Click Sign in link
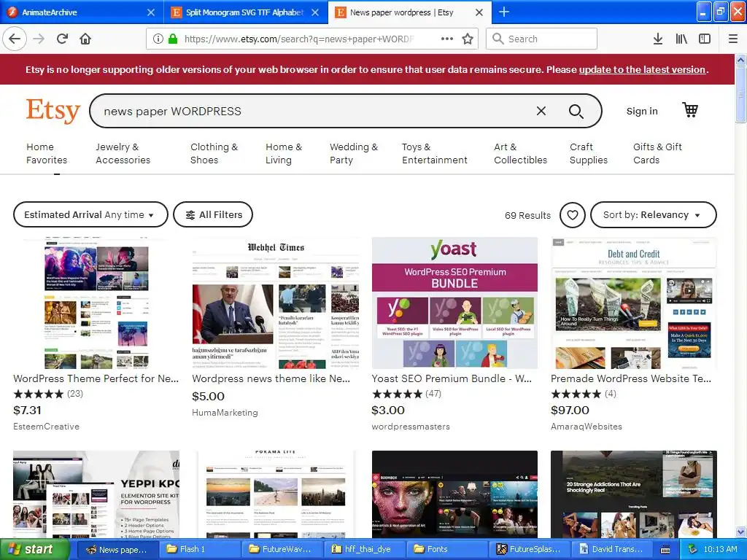Screen dimensions: 747x560 [642, 111]
